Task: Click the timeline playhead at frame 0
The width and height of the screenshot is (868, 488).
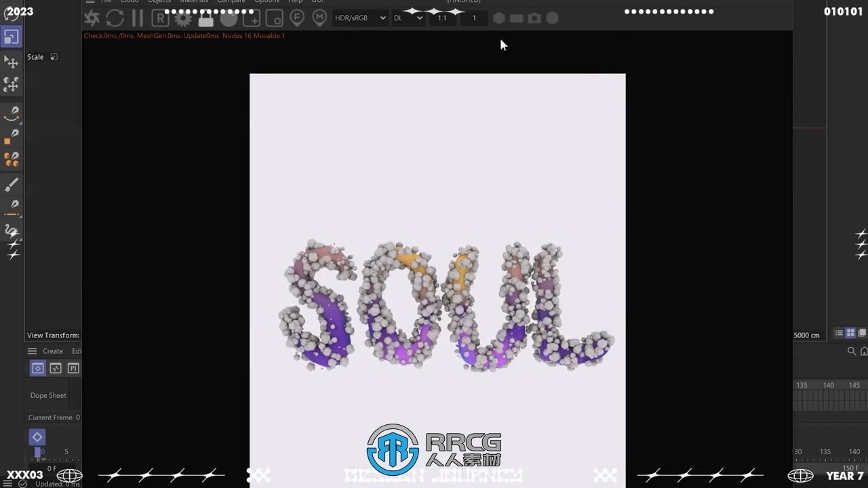Action: tap(38, 452)
